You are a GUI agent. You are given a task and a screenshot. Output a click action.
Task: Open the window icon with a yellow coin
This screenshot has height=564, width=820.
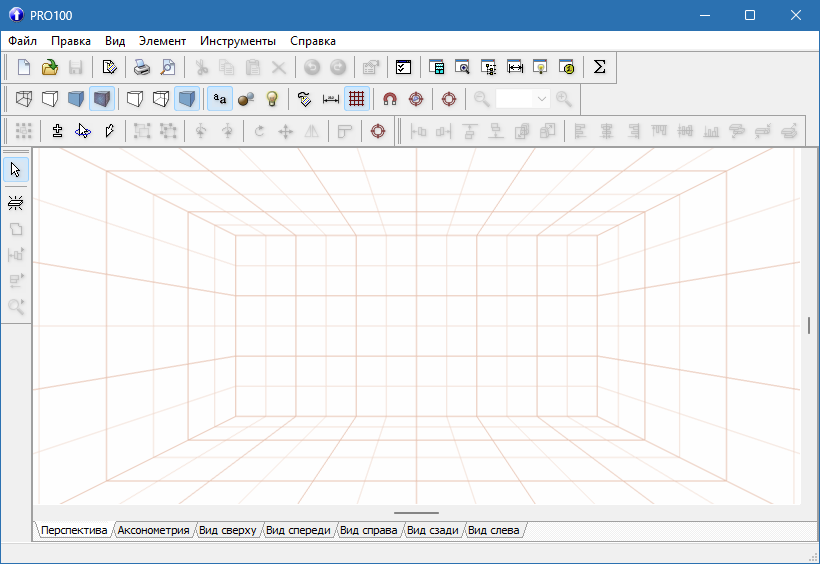566,67
